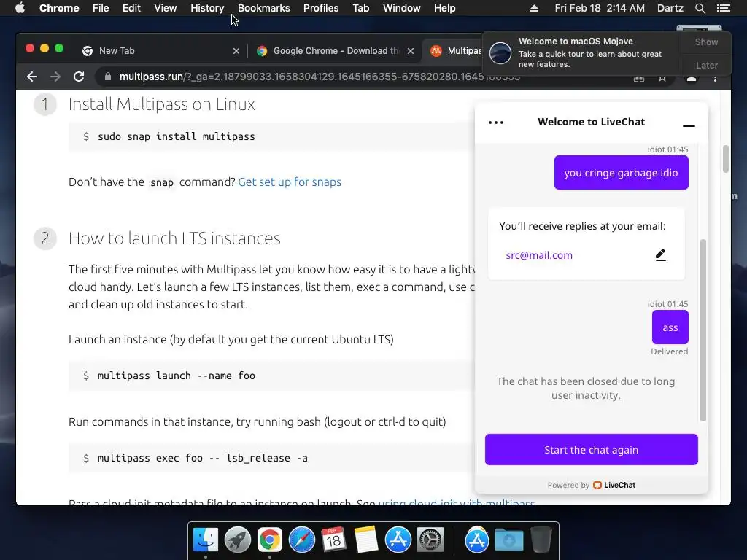Click Show on macOS Mojave notification

coord(706,42)
